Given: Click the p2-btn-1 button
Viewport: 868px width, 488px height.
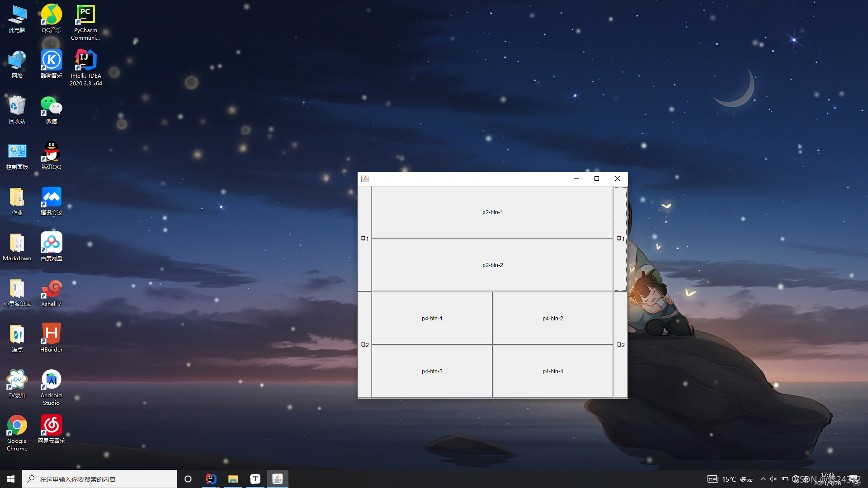Looking at the screenshot, I should (492, 212).
